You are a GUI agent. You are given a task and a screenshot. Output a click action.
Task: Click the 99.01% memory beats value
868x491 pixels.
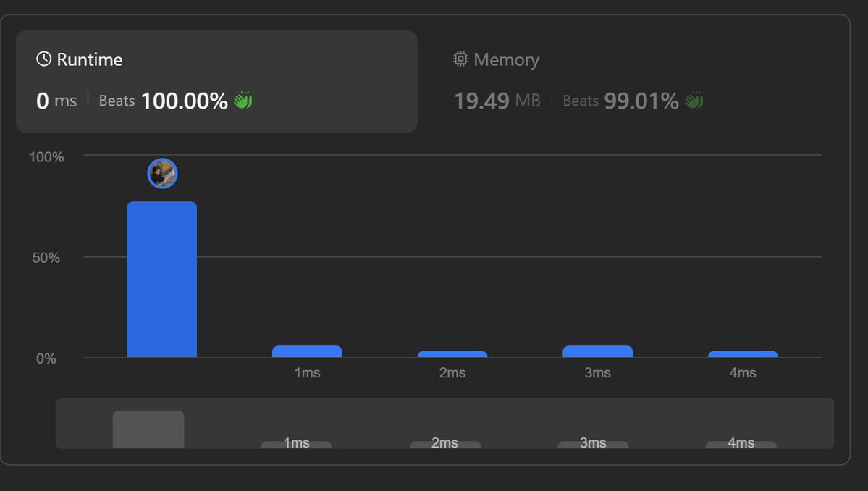click(x=641, y=101)
